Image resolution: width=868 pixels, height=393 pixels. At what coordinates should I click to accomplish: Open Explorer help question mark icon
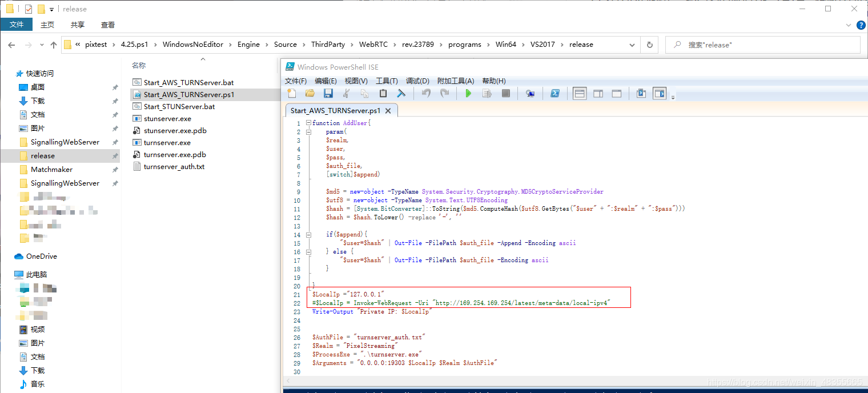pos(862,25)
